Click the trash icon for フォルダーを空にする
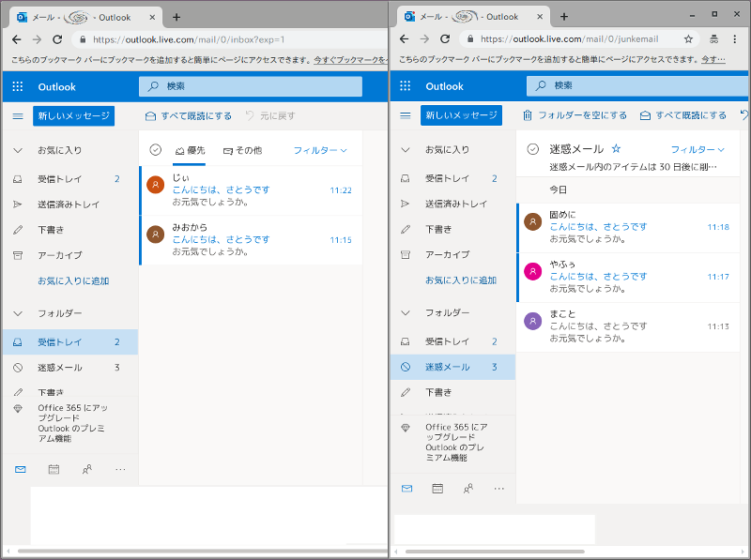The width and height of the screenshot is (751, 560). [528, 115]
